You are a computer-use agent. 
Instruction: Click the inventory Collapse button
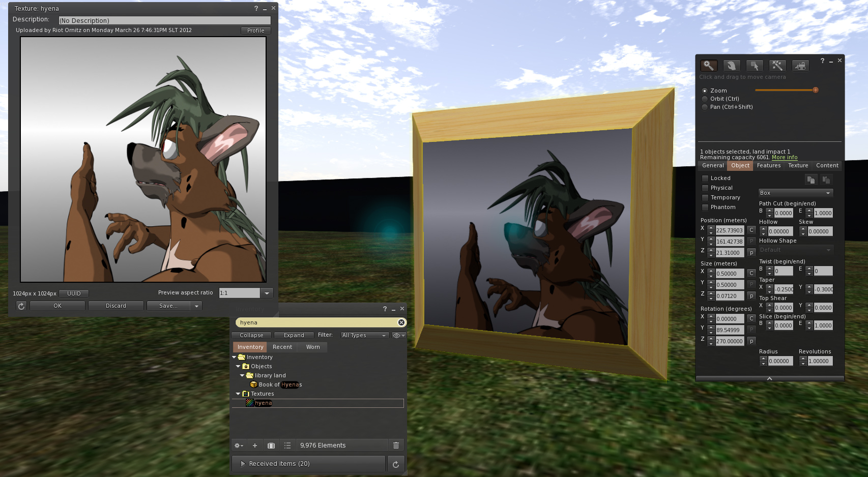(x=251, y=335)
